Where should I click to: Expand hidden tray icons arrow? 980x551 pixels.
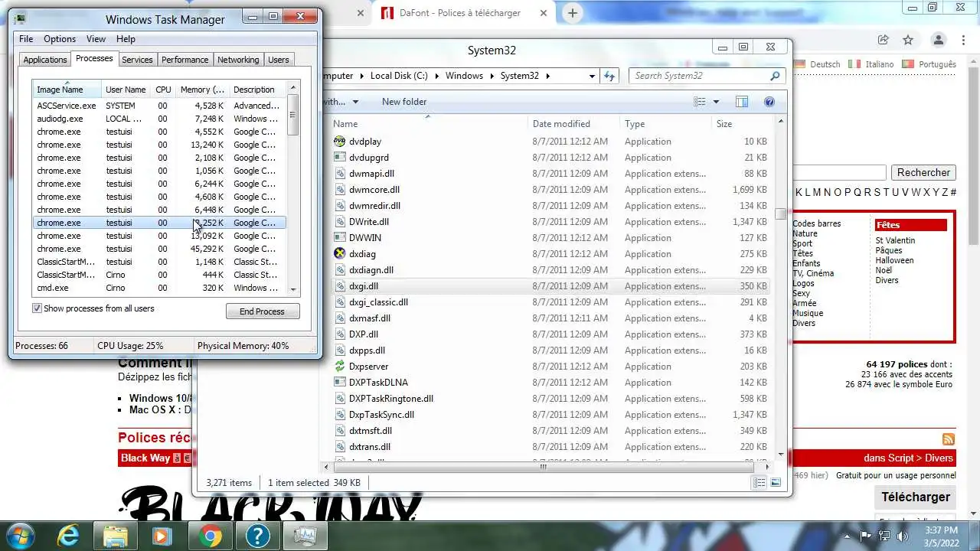(x=847, y=536)
